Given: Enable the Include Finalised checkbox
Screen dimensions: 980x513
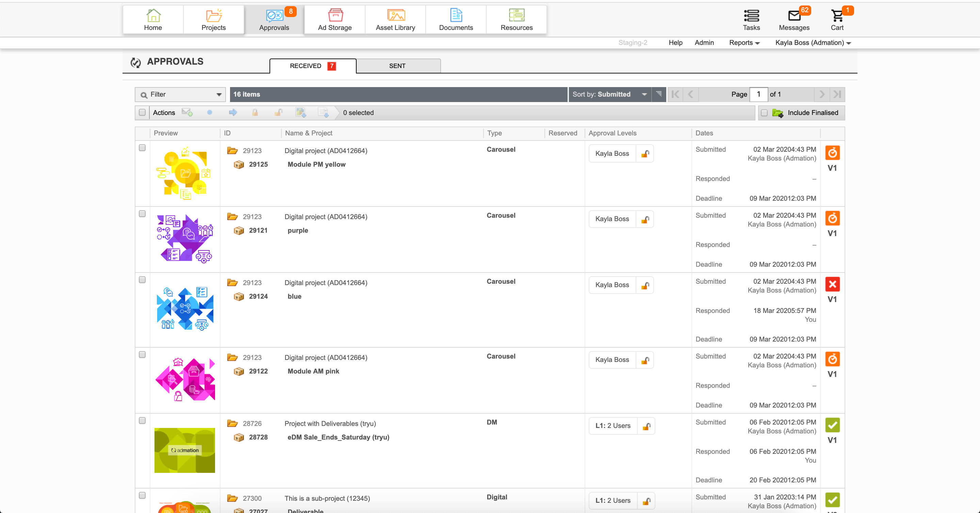Looking at the screenshot, I should point(764,113).
